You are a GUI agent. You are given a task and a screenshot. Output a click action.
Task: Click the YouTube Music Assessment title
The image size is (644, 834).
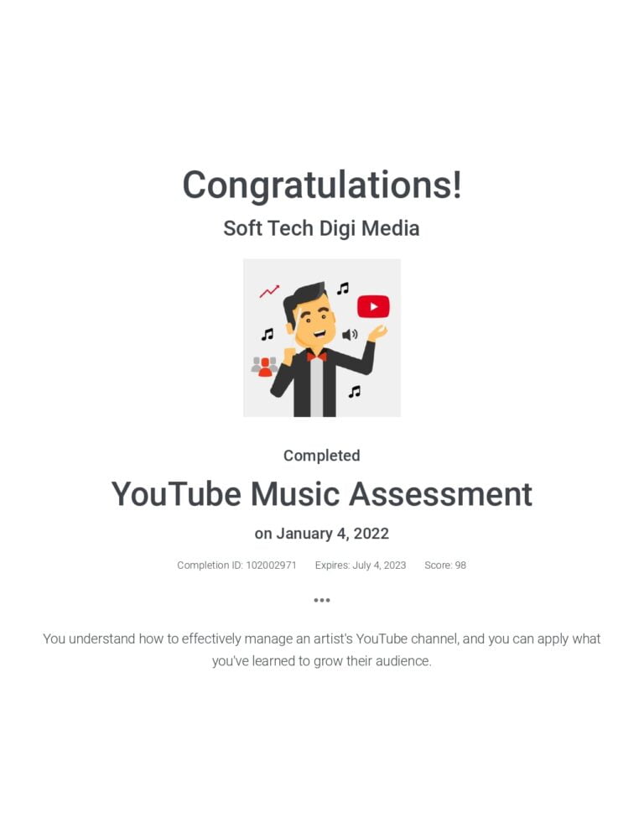click(x=322, y=494)
